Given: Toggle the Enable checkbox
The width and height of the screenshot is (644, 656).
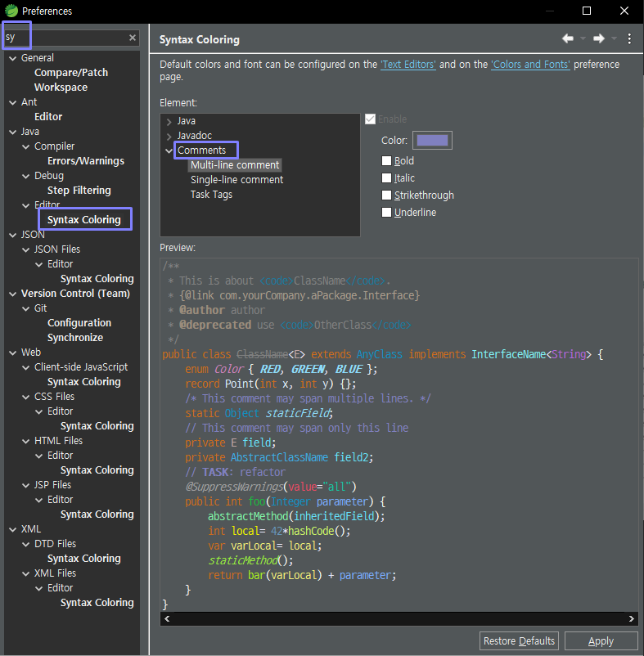Looking at the screenshot, I should pos(370,119).
